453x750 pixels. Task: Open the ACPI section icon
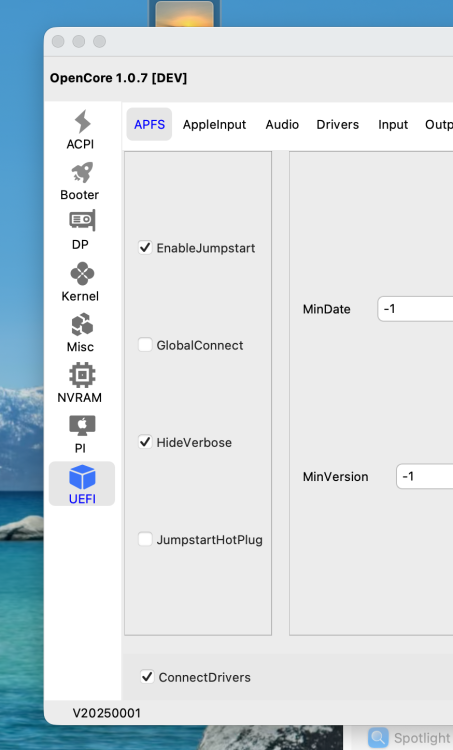coord(82,121)
